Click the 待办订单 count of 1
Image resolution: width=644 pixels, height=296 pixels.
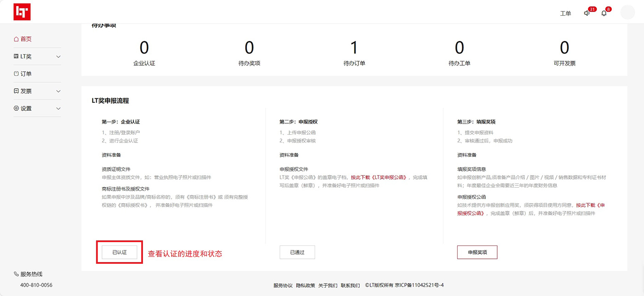pos(354,48)
